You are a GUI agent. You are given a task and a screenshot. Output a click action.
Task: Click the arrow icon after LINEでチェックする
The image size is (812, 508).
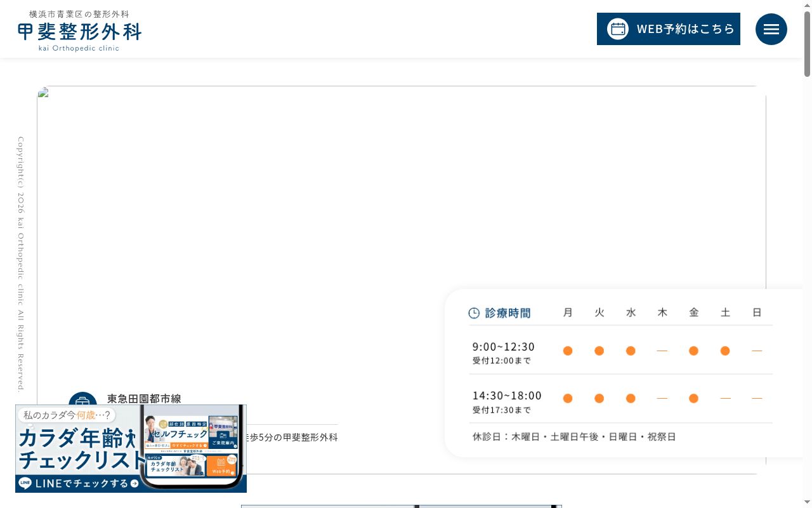134,484
